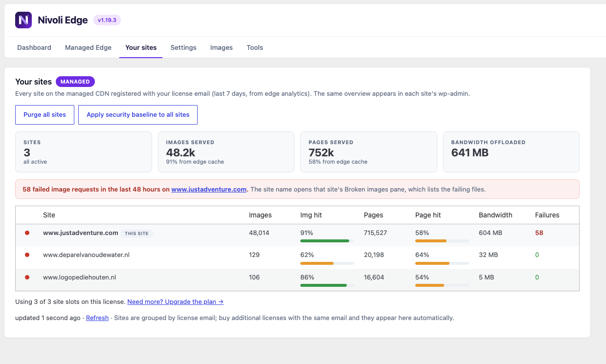Click the 64% page hit bar for deparelvanoudewater.nl

click(442, 263)
